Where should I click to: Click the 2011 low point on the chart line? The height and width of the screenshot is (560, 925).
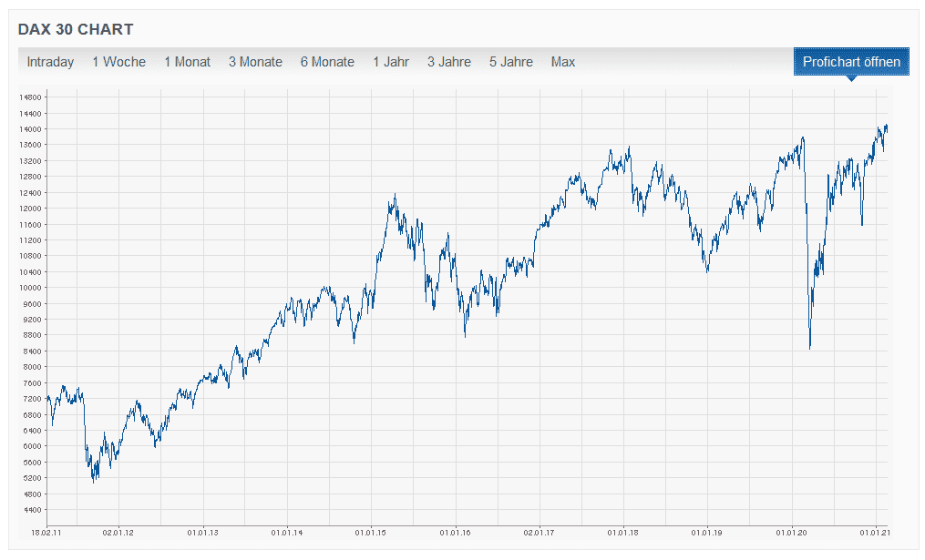94,482
